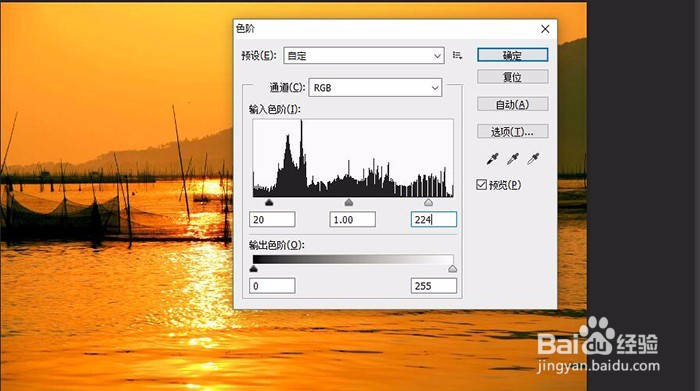This screenshot has height=391, width=700.
Task: Select the black point eyedropper
Action: click(492, 158)
